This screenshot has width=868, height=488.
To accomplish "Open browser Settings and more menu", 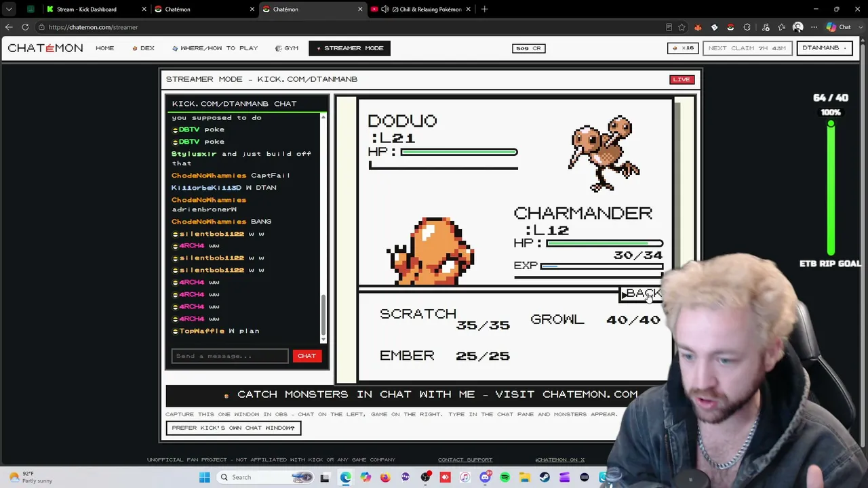I will 814,27.
